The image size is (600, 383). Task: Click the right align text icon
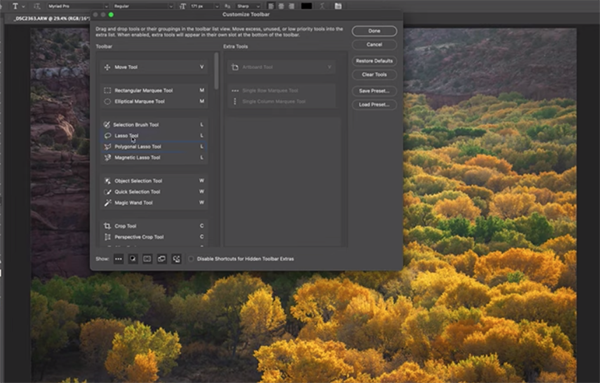pos(292,6)
